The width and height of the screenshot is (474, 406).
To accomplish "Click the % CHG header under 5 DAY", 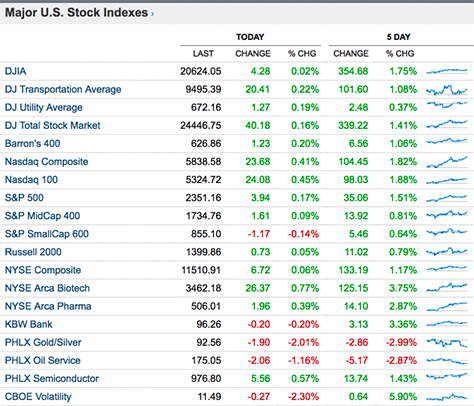I will pyautogui.click(x=400, y=54).
